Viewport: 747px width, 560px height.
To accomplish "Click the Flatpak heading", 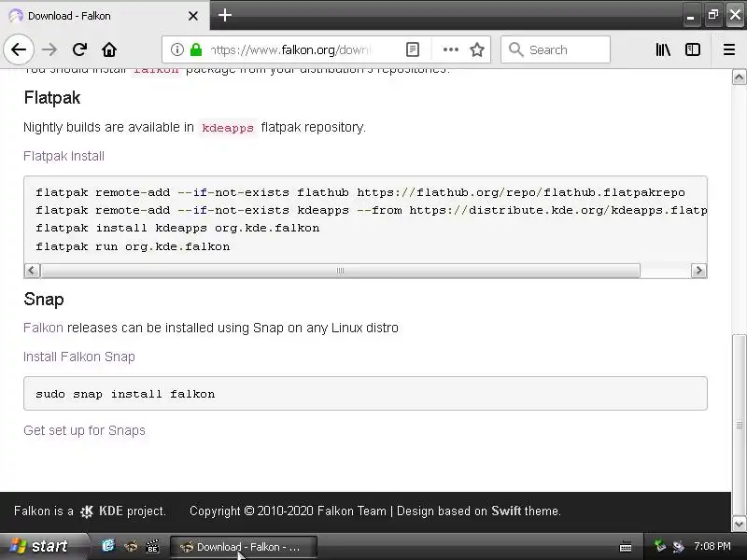I will click(x=52, y=98).
